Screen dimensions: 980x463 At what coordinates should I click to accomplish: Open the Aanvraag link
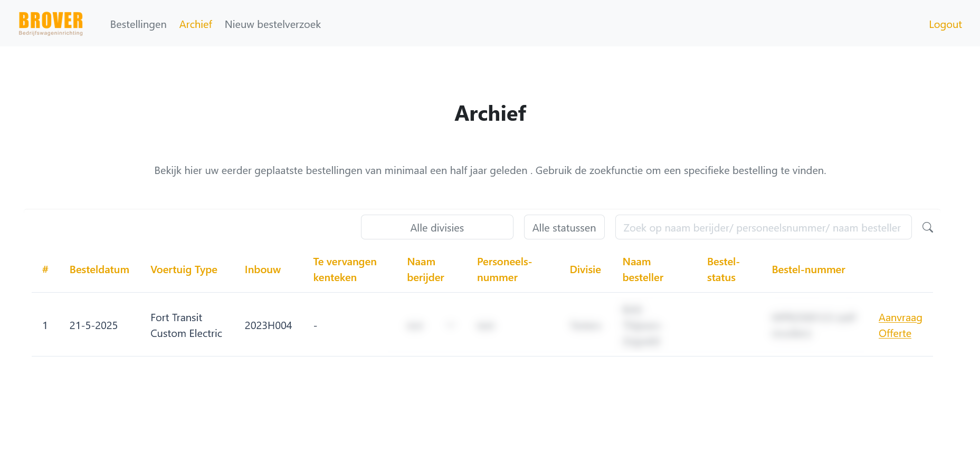click(x=900, y=317)
